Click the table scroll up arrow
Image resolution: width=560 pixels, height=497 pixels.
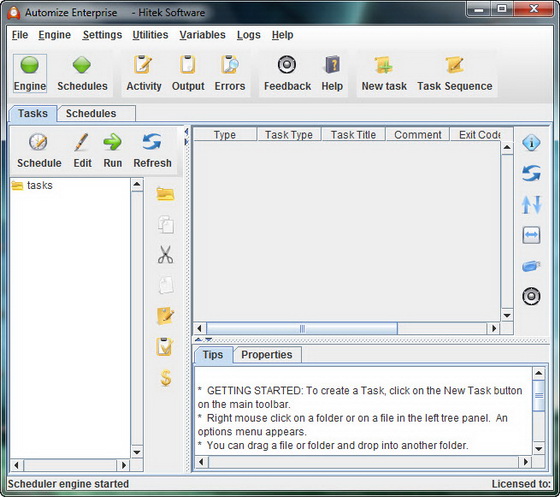point(507,147)
